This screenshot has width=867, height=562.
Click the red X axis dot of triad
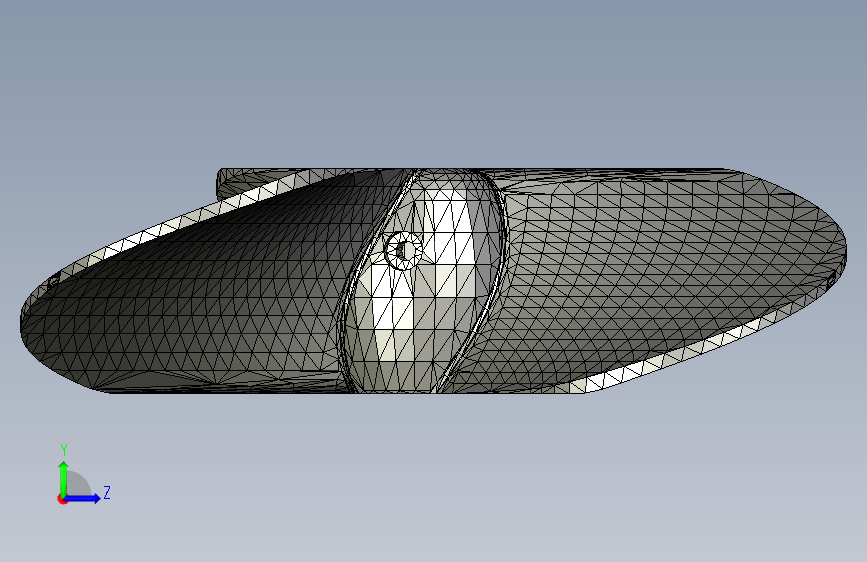point(62,499)
